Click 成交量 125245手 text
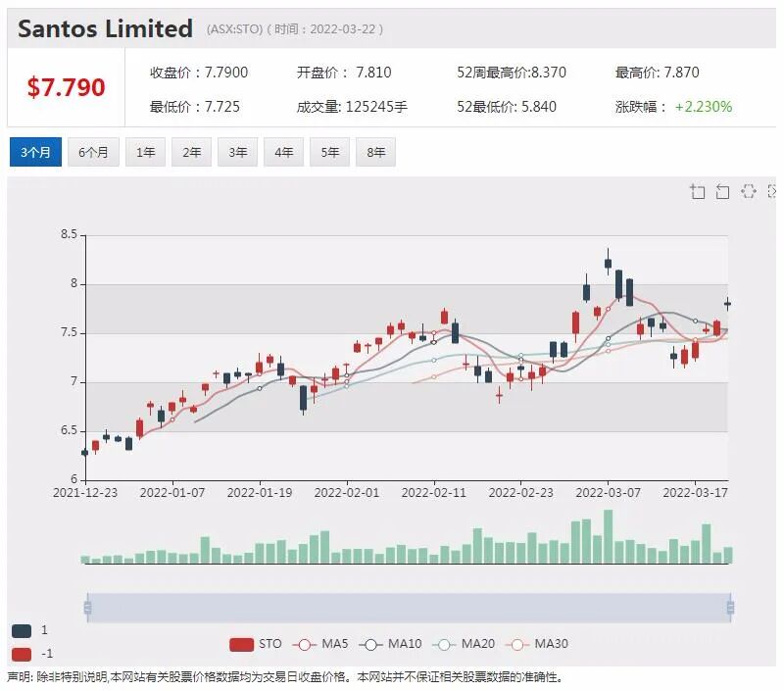784x691 pixels. pos(352,107)
